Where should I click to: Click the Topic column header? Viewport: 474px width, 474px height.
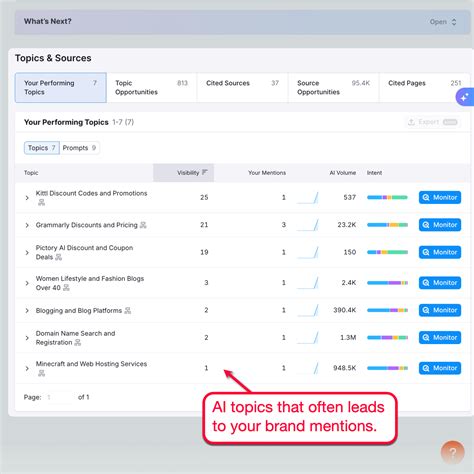pyautogui.click(x=31, y=173)
